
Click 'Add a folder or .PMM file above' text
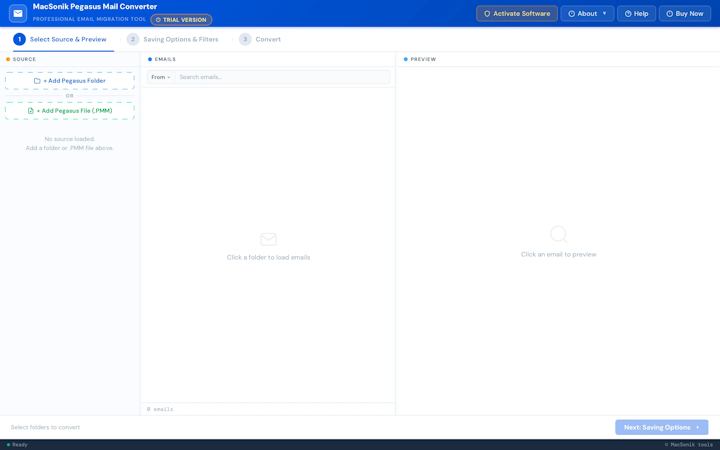[x=70, y=148]
